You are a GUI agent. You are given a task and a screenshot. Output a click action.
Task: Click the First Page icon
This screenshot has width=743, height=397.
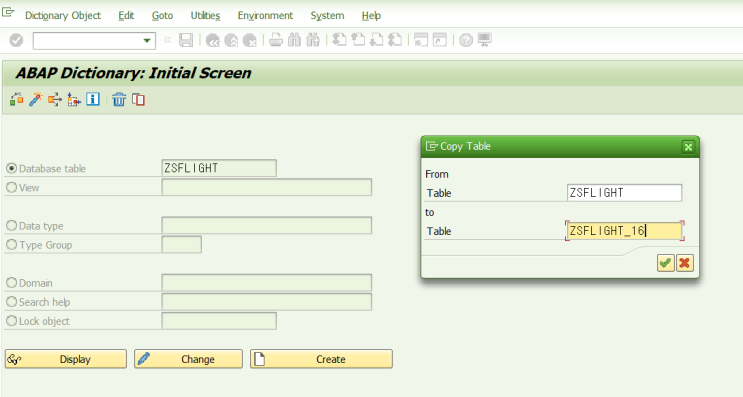[339, 40]
